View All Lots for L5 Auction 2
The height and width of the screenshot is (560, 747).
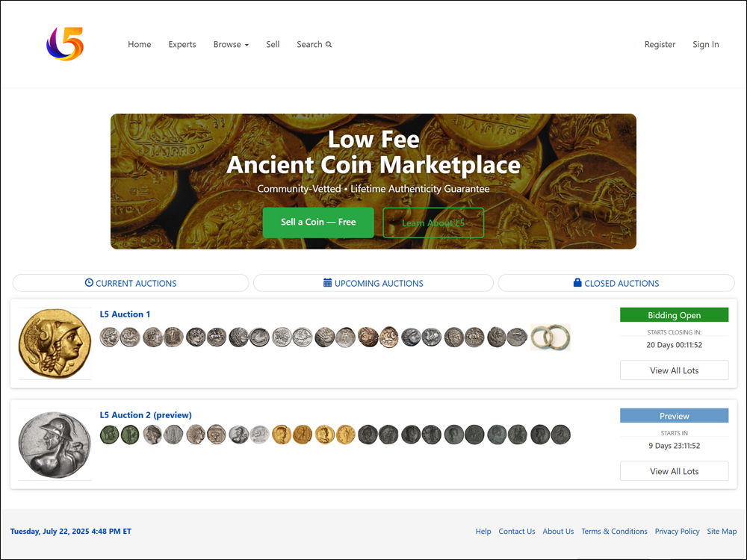pos(674,471)
